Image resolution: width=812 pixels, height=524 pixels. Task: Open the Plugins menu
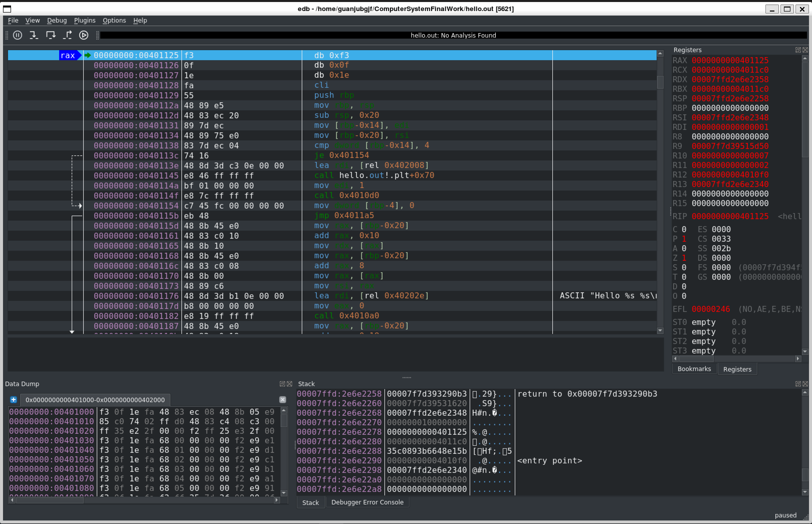[85, 20]
